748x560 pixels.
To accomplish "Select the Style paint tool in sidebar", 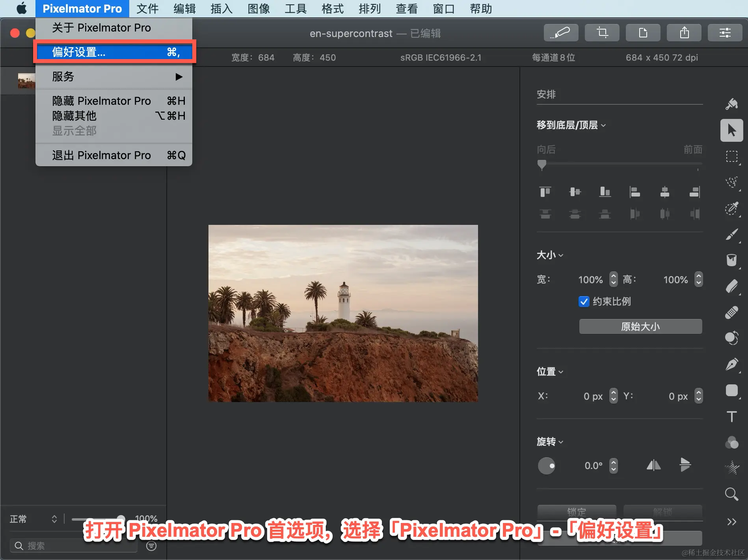I will point(732,104).
